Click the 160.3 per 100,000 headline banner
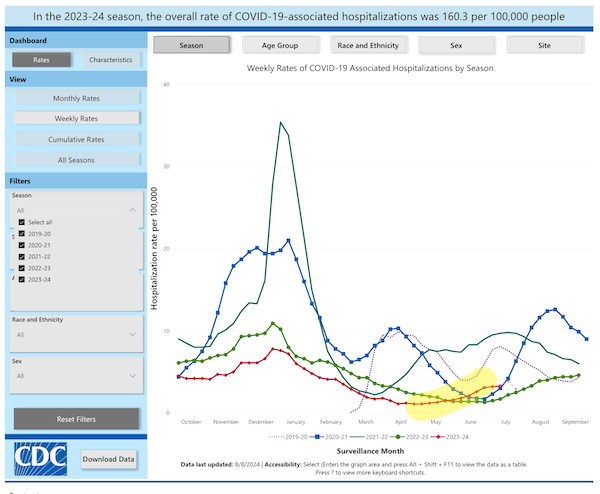 [299, 16]
